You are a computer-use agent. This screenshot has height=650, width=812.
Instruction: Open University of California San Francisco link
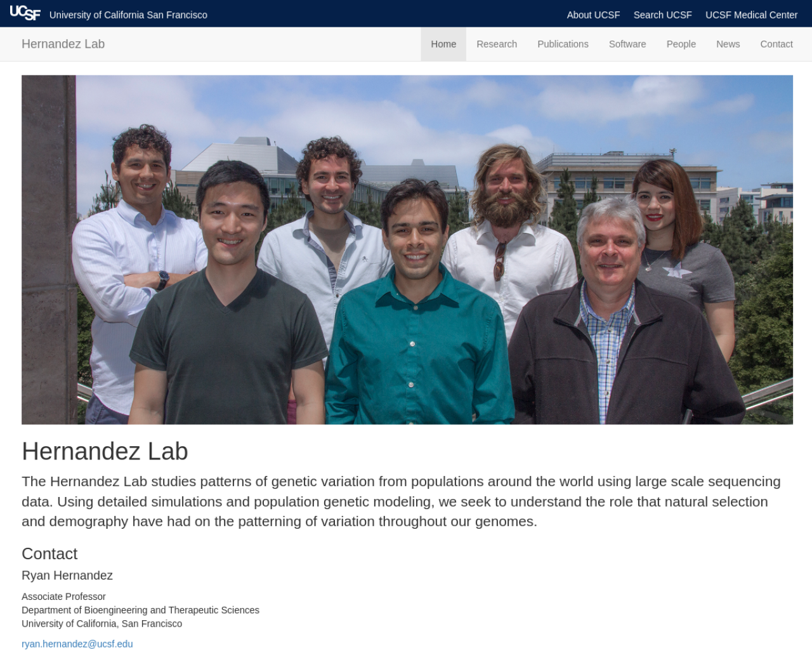pyautogui.click(x=128, y=15)
